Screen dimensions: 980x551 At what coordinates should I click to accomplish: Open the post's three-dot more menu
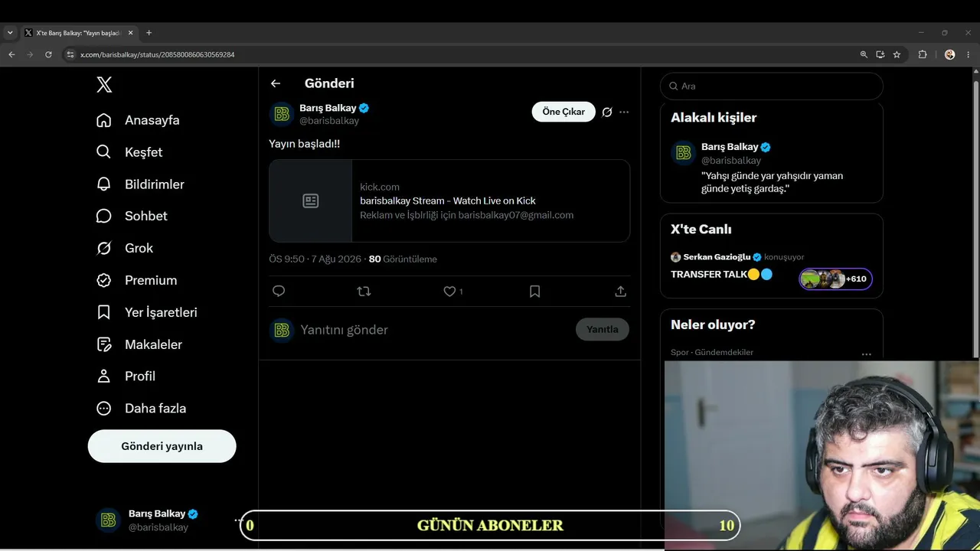tap(624, 112)
